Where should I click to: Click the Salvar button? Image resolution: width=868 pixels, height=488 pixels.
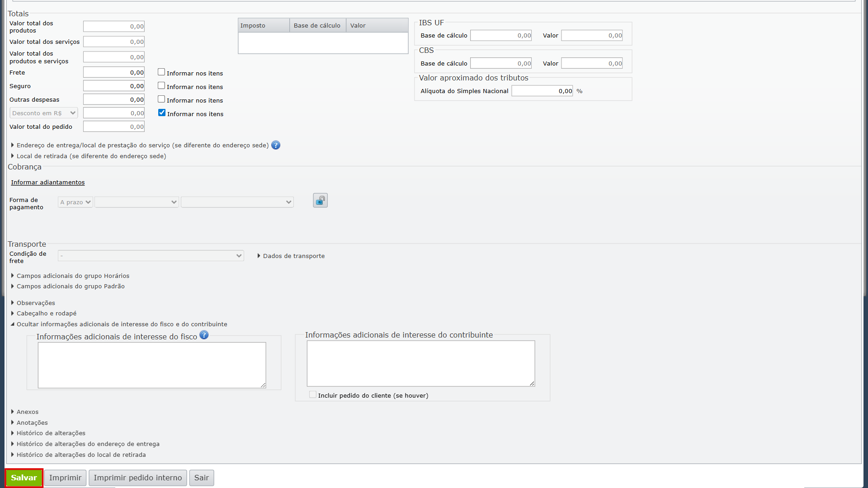tap(24, 478)
